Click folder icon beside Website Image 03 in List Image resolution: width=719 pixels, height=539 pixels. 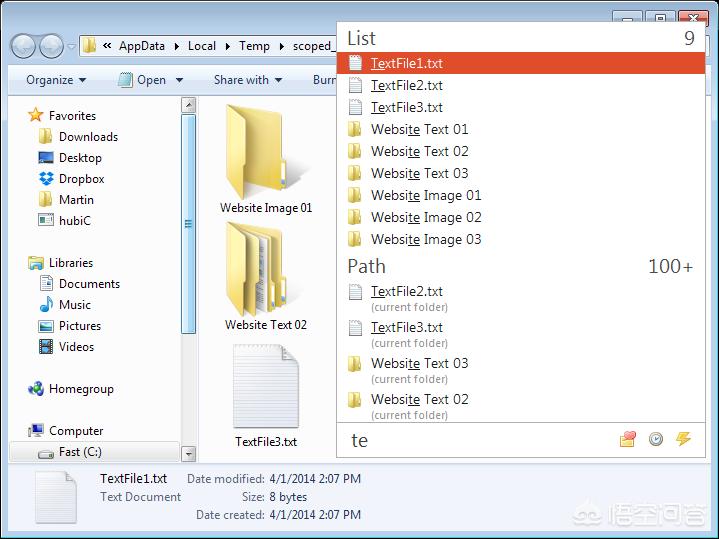click(x=354, y=239)
